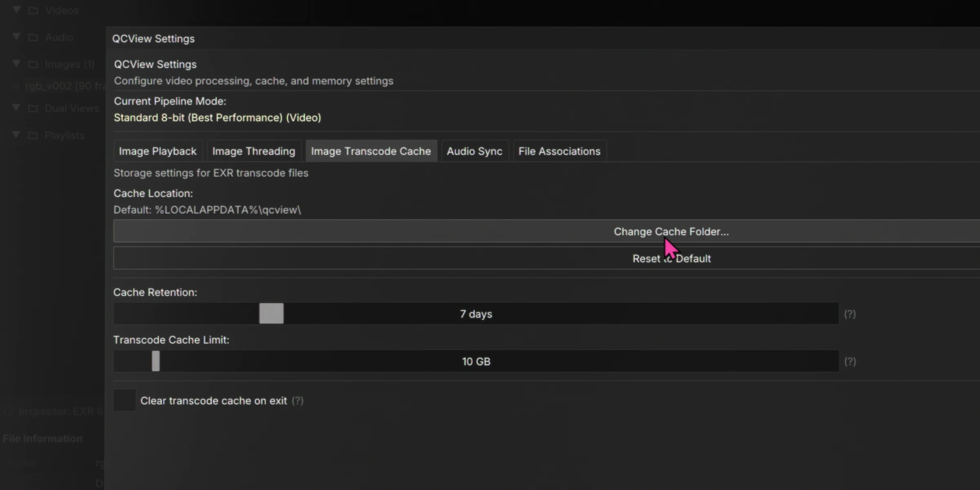The width and height of the screenshot is (980, 490).
Task: Click the Change Cache Folder button
Action: tap(671, 231)
